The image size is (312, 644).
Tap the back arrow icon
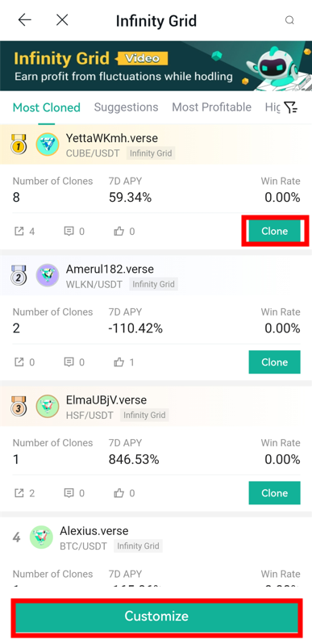click(x=25, y=19)
